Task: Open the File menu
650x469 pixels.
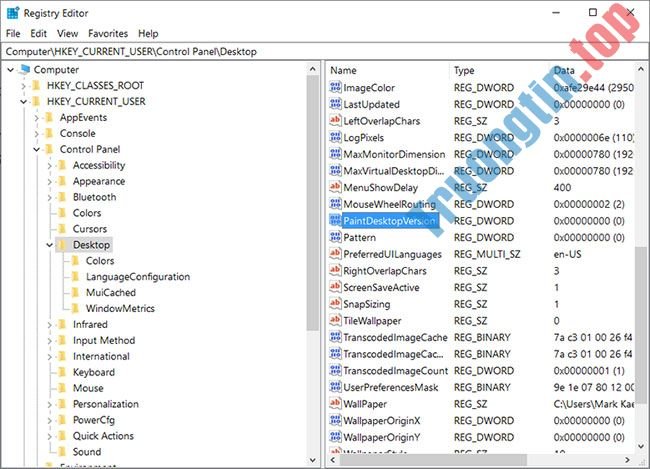Action: [x=13, y=33]
